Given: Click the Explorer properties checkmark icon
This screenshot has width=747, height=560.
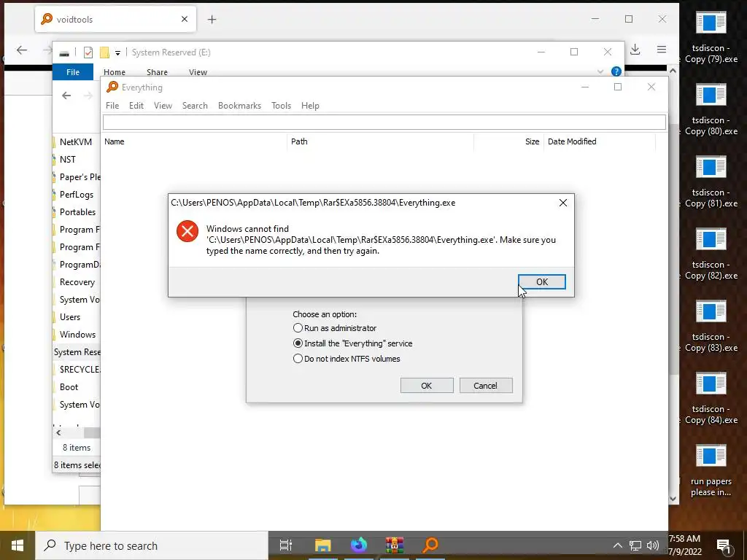Looking at the screenshot, I should 88,52.
